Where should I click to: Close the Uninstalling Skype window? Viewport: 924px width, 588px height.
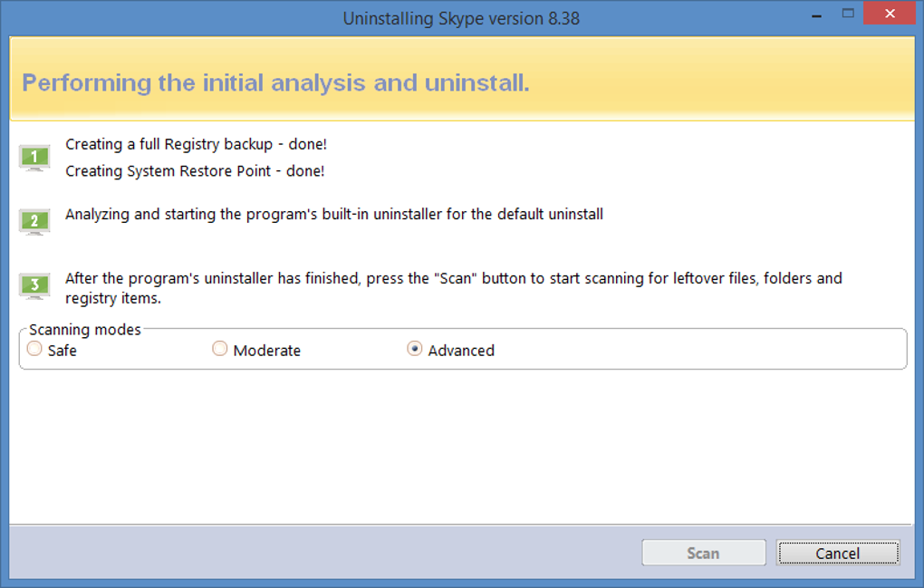(890, 13)
